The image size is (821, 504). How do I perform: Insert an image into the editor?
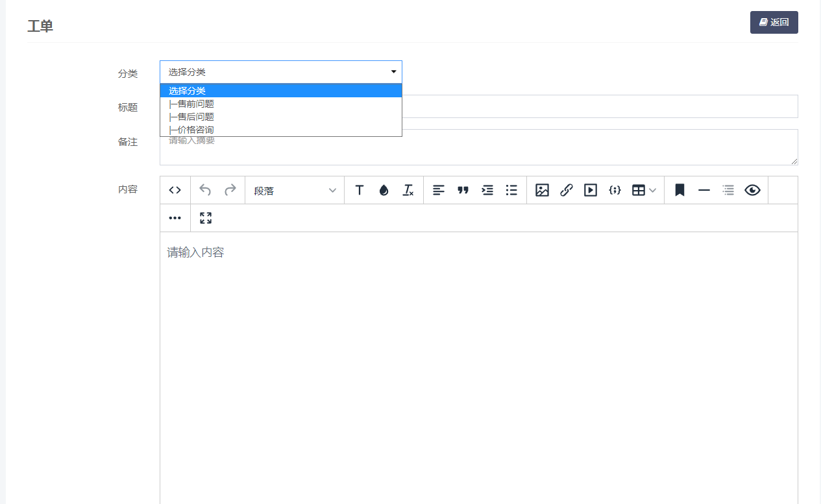tap(542, 190)
